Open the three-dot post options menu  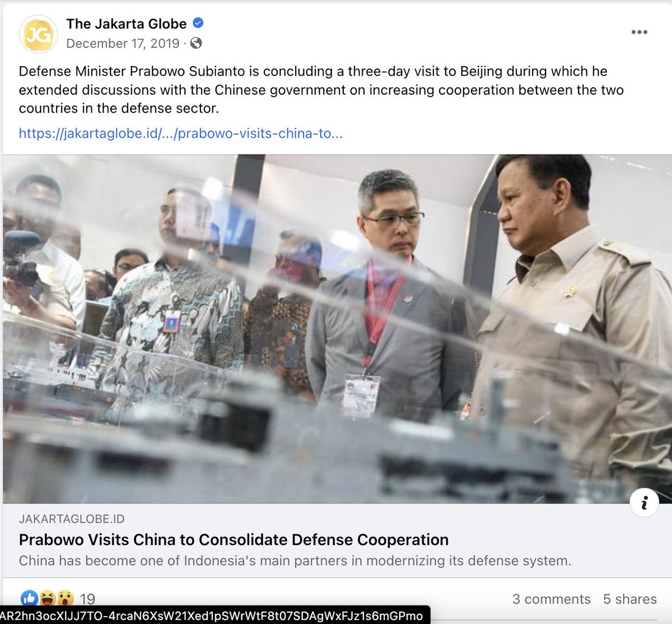[639, 32]
